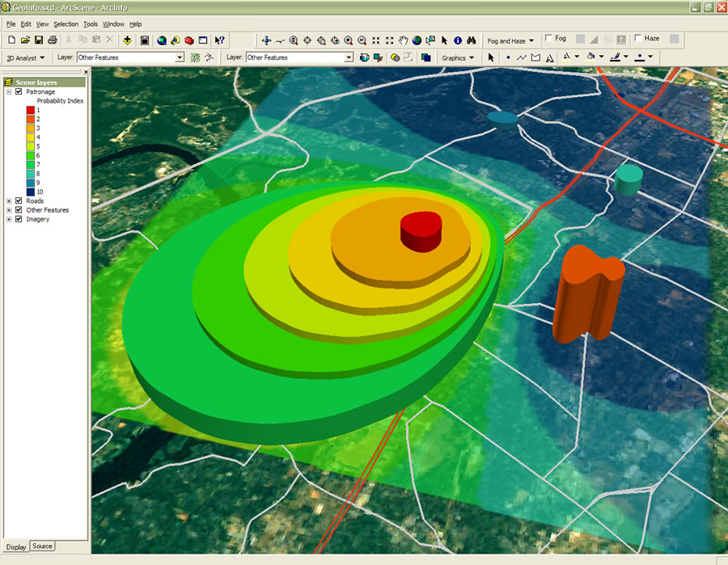Viewport: 728px width, 565px height.
Task: Click the Contour tool icon
Action: [196, 57]
